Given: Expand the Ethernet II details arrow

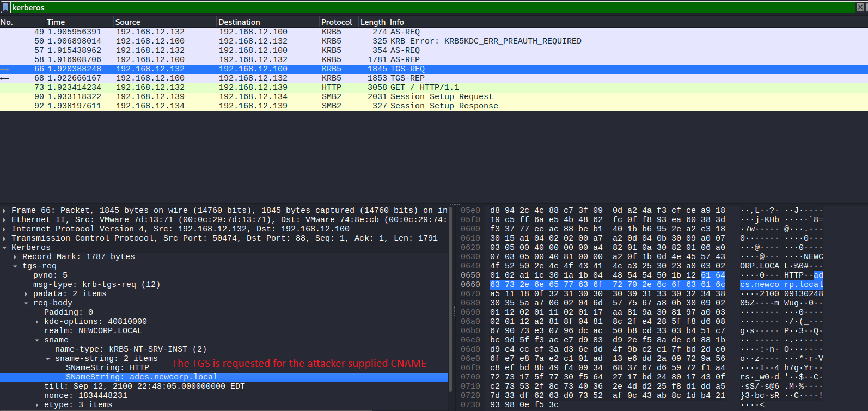Looking at the screenshot, I should (x=4, y=220).
